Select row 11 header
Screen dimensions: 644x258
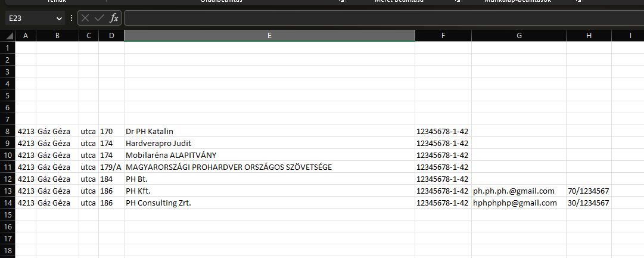point(8,167)
